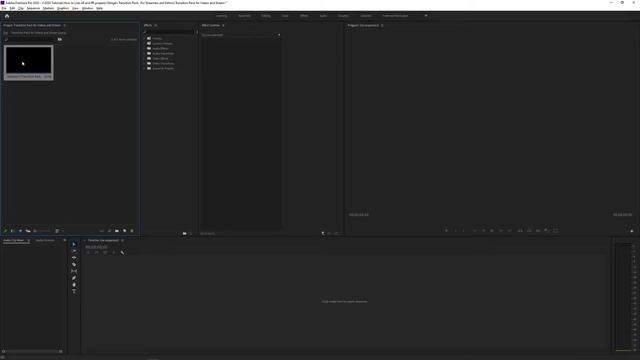
Task: Expand the Audio Effects folder
Action: pyautogui.click(x=144, y=48)
